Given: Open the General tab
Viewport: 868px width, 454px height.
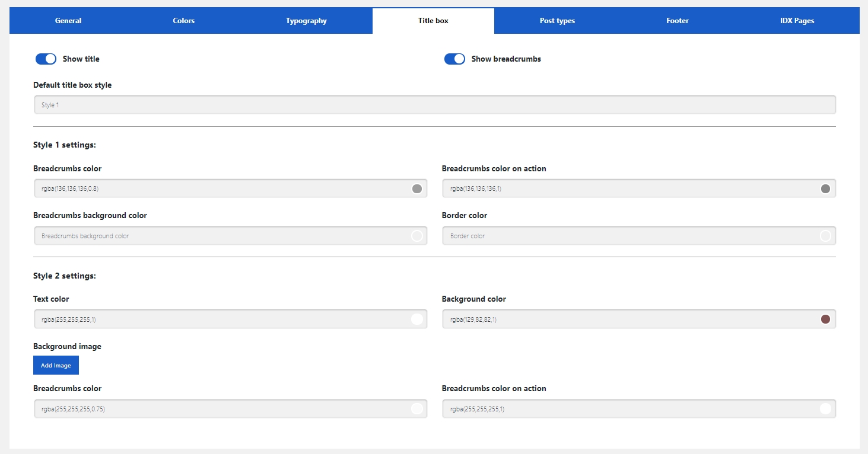Looking at the screenshot, I should tap(68, 21).
